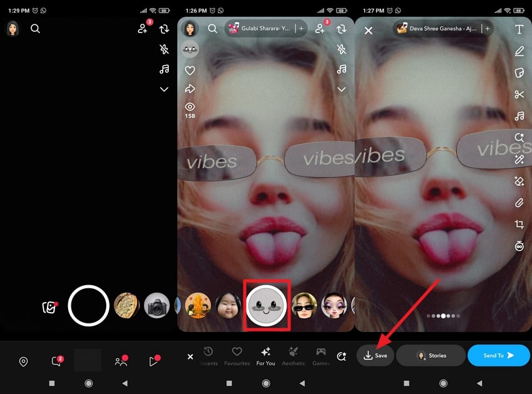Select the pizza lens thumbnail
The image size is (532, 394).
pos(127,305)
